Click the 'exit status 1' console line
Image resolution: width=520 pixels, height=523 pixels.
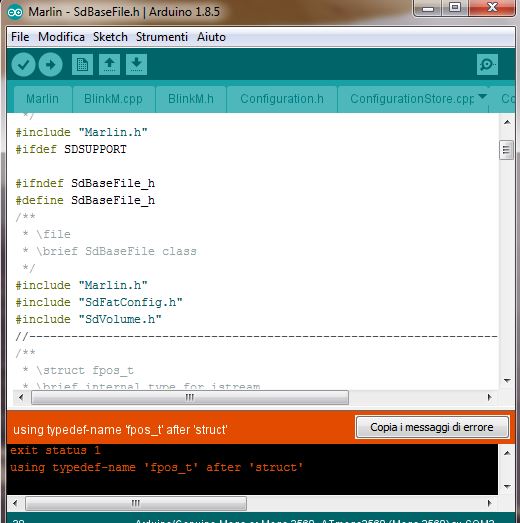coord(55,450)
